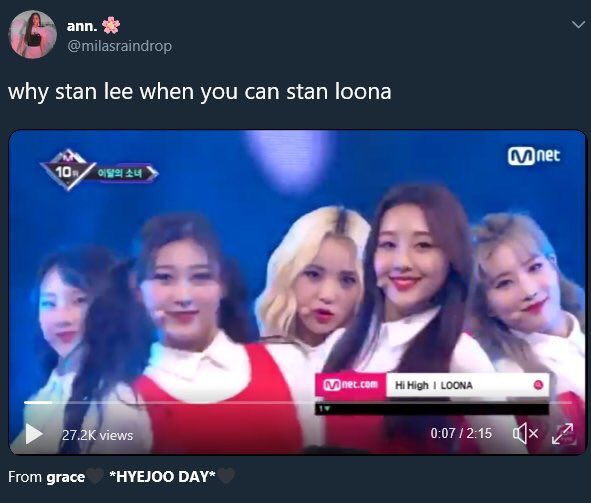Play the embedded video
Viewport: 591px width, 503px height.
point(34,434)
